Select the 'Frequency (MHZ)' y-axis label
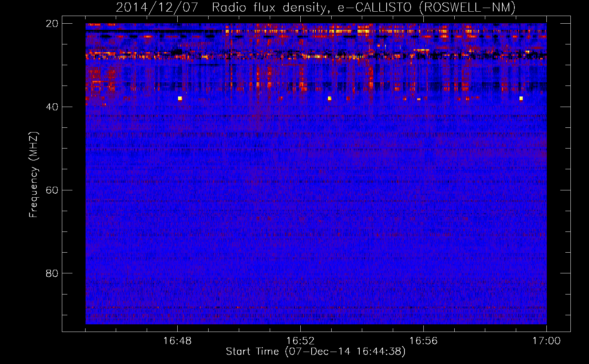The image size is (589, 364). point(33,174)
